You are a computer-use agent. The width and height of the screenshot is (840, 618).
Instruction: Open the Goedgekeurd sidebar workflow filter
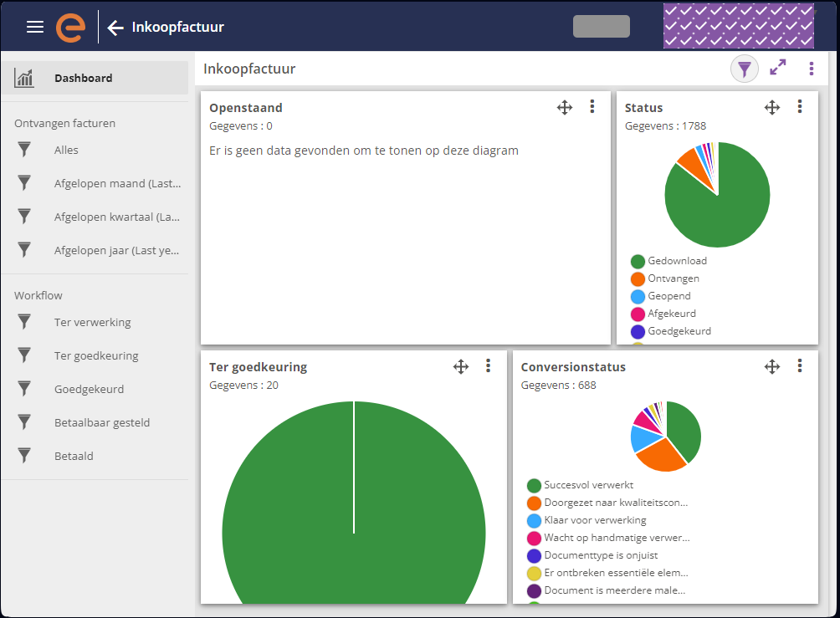(89, 390)
